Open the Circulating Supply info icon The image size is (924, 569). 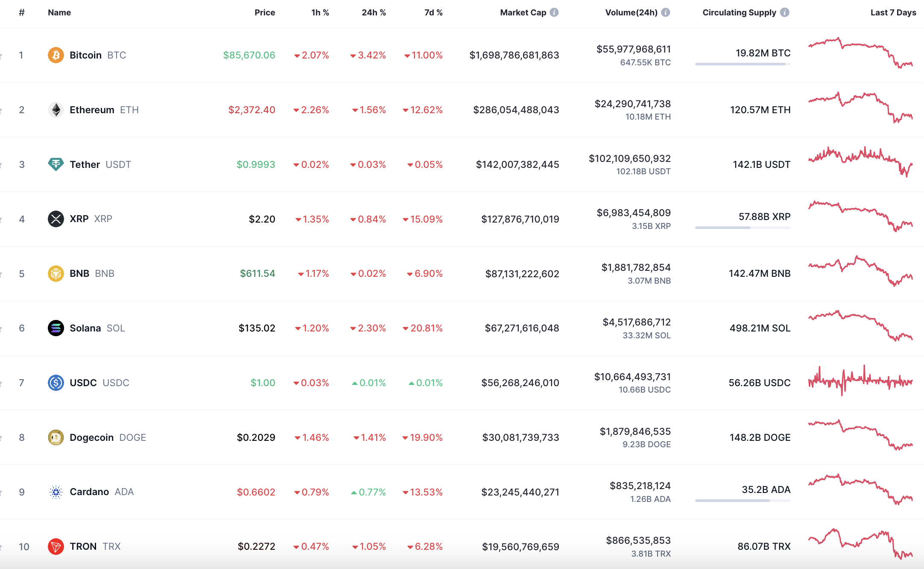[x=784, y=12]
